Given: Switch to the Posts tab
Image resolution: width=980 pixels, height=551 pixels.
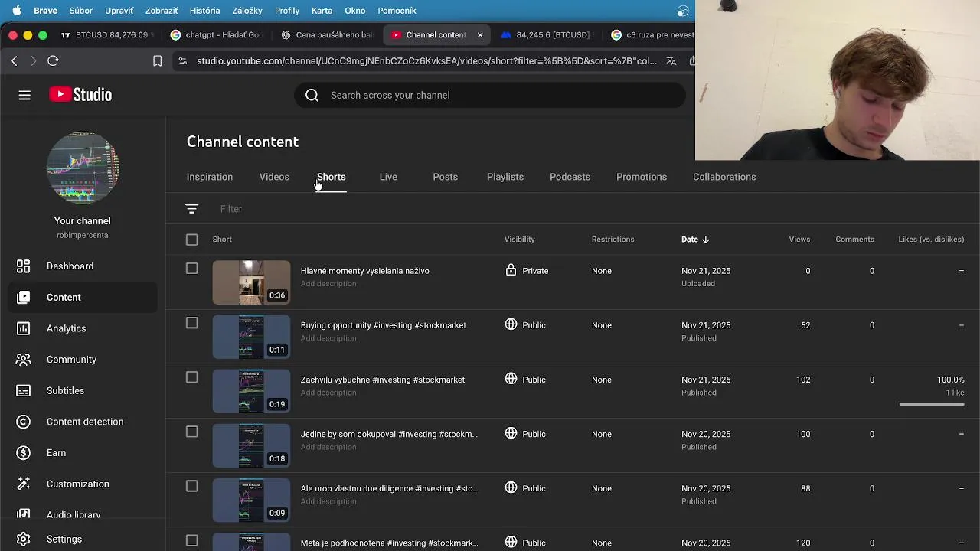Looking at the screenshot, I should pyautogui.click(x=445, y=177).
